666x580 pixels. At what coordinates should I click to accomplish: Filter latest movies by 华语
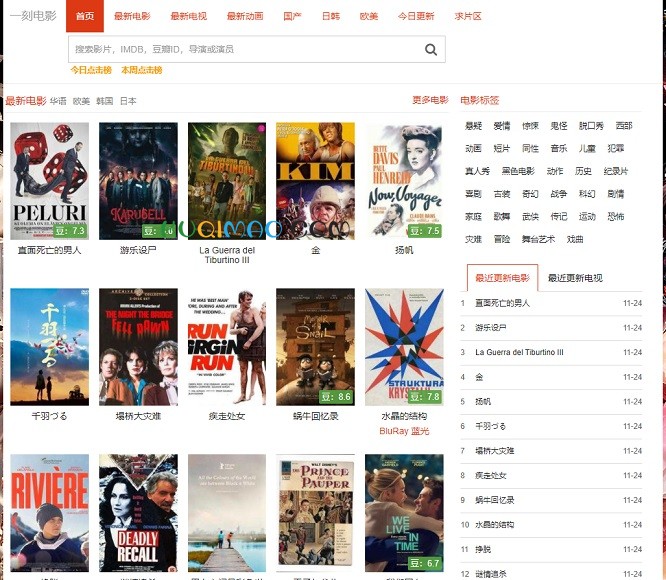[x=58, y=101]
